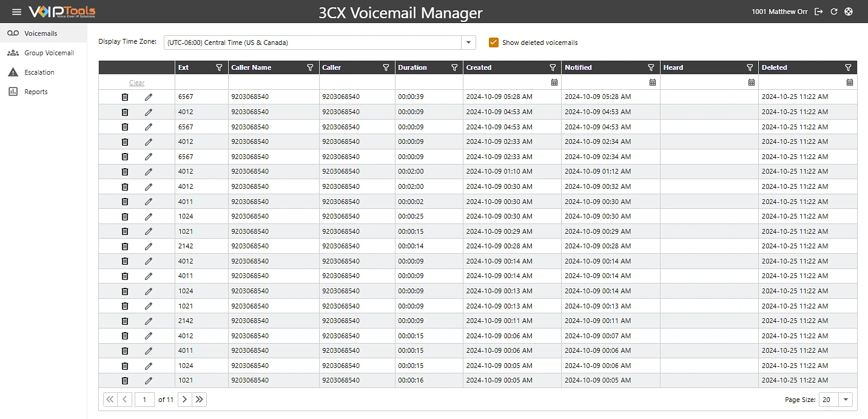Open the Created column filter icon
868x419 pixels.
(x=553, y=67)
